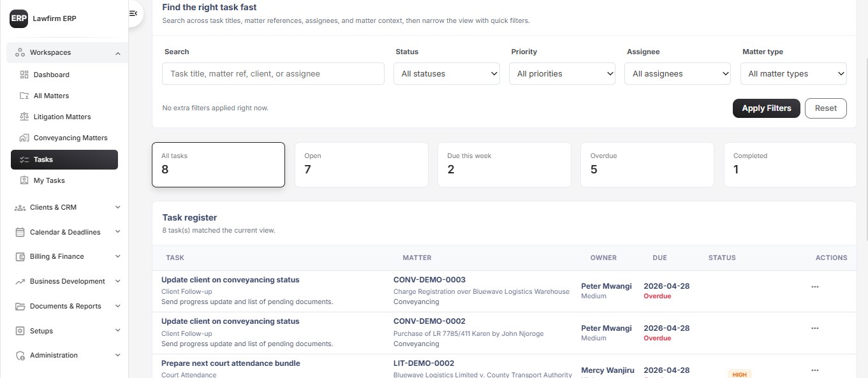This screenshot has height=378, width=868.
Task: Click owner Mercy Wanjiru
Action: point(607,370)
